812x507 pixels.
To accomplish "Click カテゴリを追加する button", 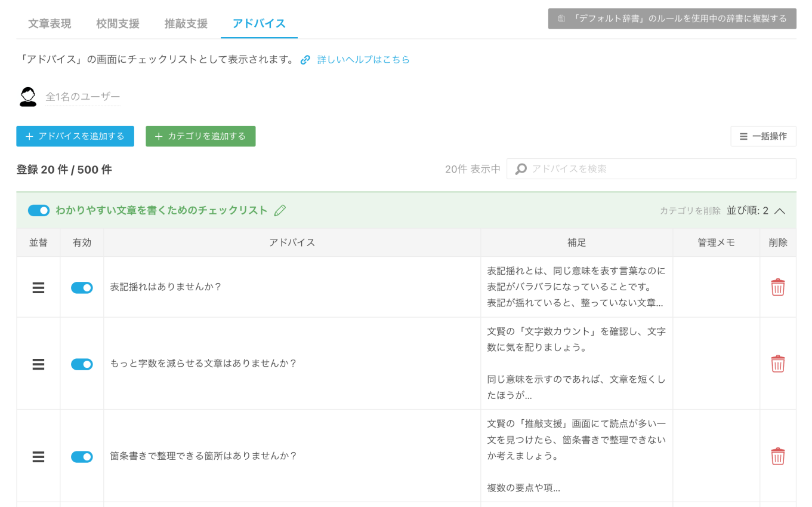I will point(200,136).
